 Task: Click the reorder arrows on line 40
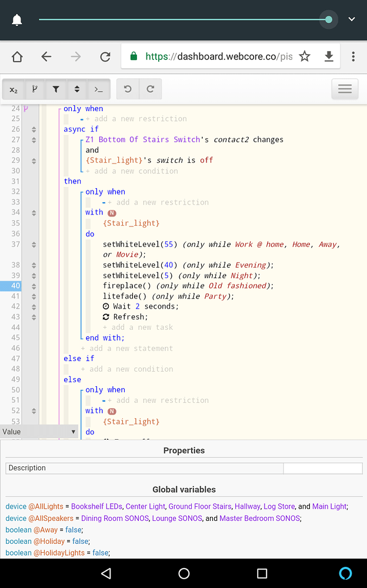pos(34,286)
